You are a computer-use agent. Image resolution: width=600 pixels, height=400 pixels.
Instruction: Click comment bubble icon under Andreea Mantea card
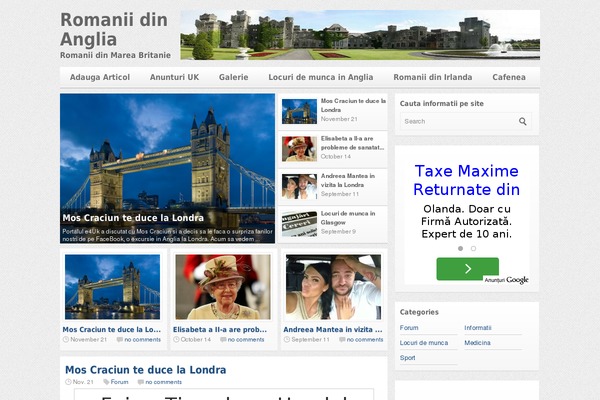[342, 340]
